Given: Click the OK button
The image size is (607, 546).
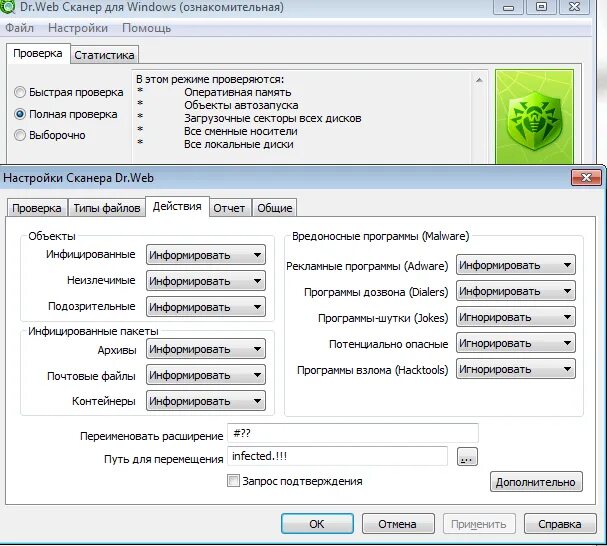Looking at the screenshot, I should tap(317, 524).
